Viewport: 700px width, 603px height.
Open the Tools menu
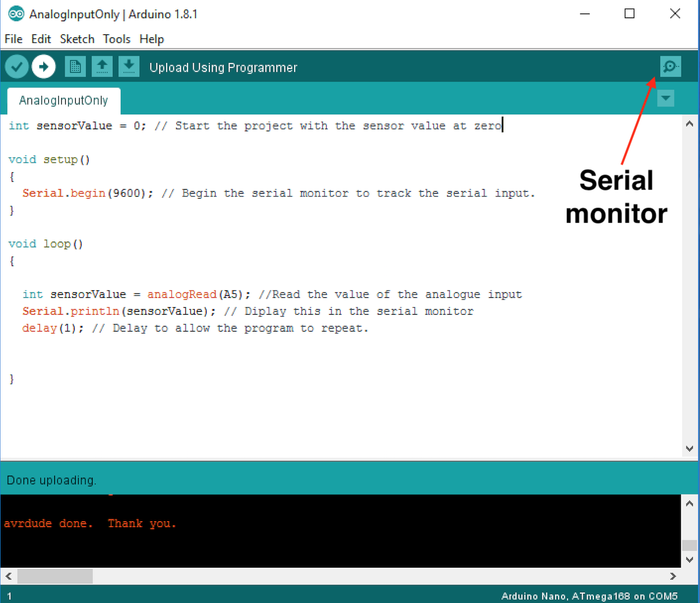pyautogui.click(x=117, y=39)
